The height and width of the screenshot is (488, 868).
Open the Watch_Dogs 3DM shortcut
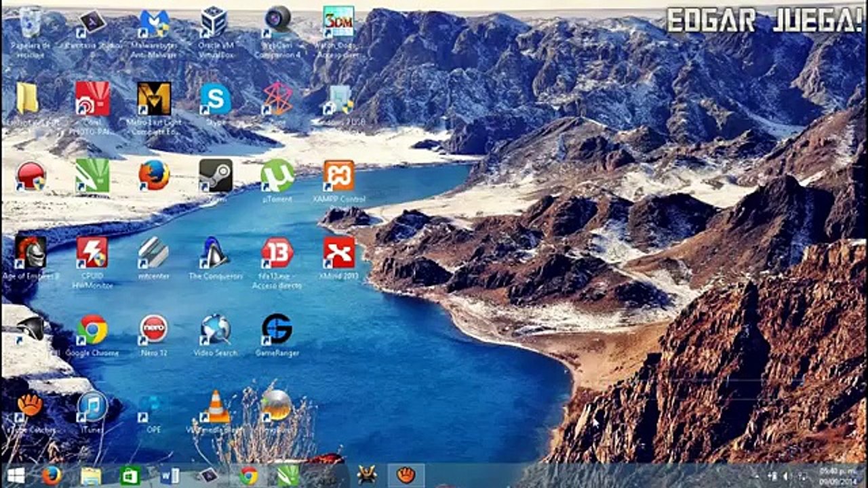tap(338, 22)
